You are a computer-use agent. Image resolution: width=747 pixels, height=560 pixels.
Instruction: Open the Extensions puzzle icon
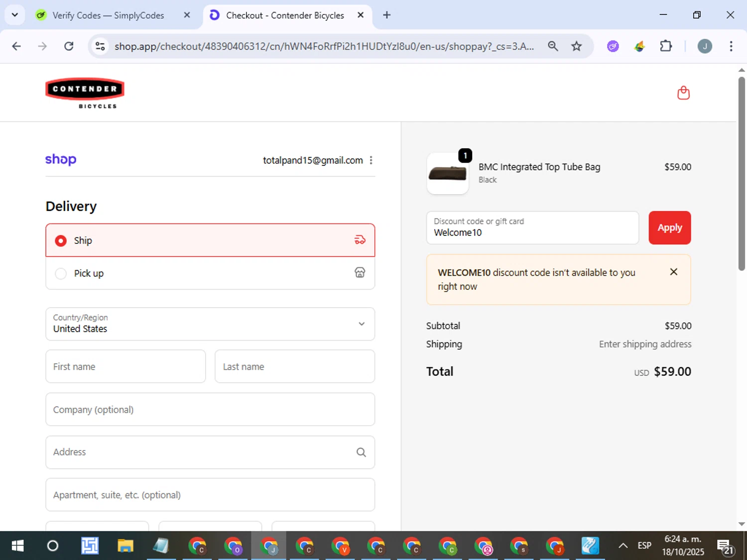click(666, 46)
